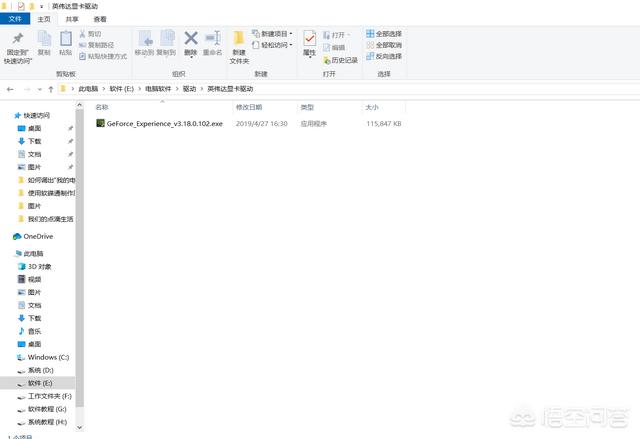Go up one folder with up arrow

50,89
